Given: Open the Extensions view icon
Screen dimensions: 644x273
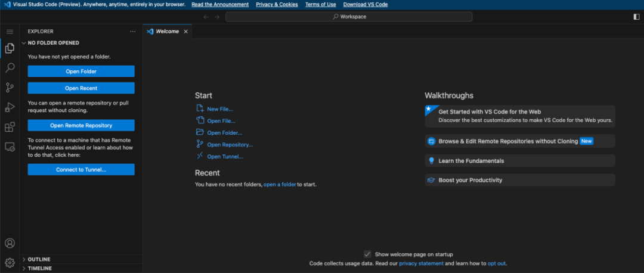Looking at the screenshot, I should point(10,127).
